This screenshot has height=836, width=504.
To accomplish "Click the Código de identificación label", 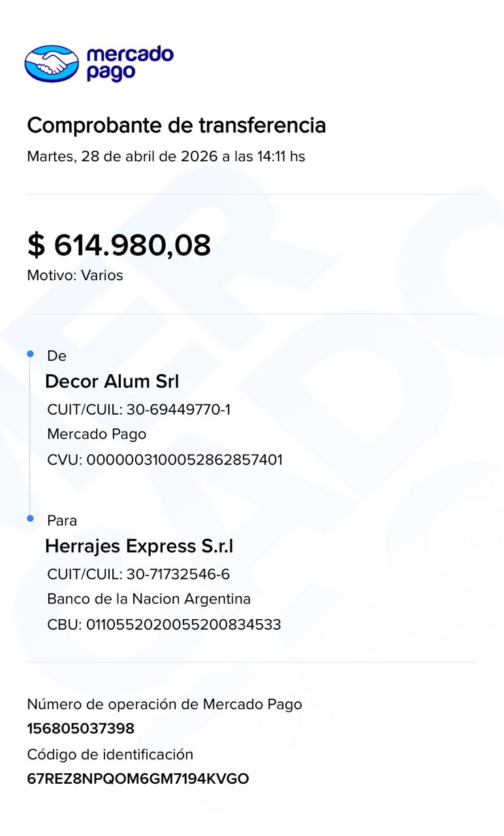I will tap(110, 754).
